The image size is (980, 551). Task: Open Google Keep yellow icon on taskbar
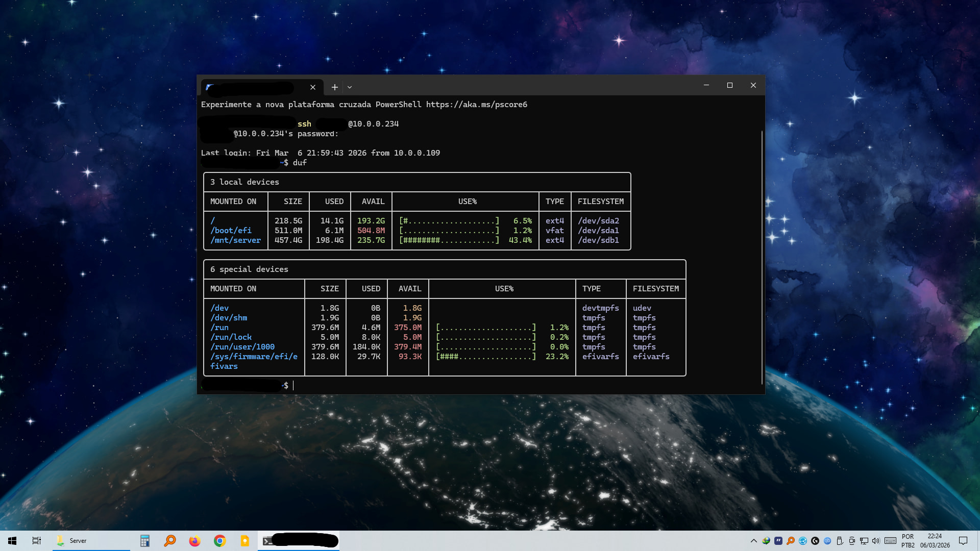(244, 541)
